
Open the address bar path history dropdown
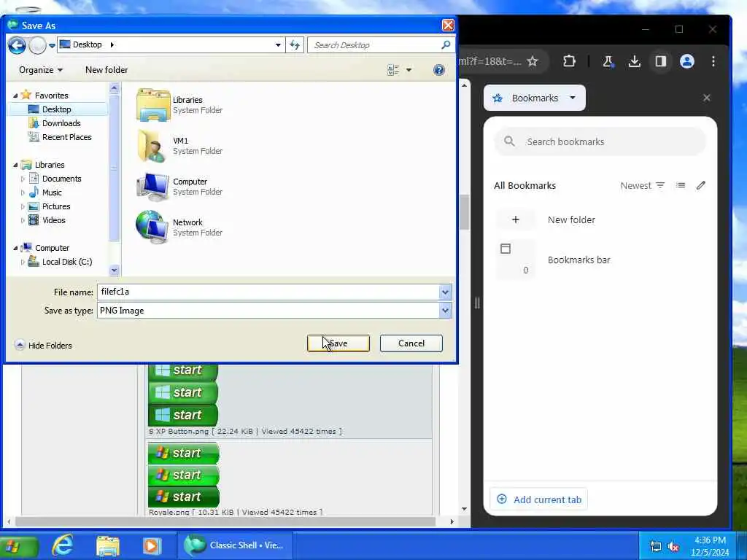278,45
